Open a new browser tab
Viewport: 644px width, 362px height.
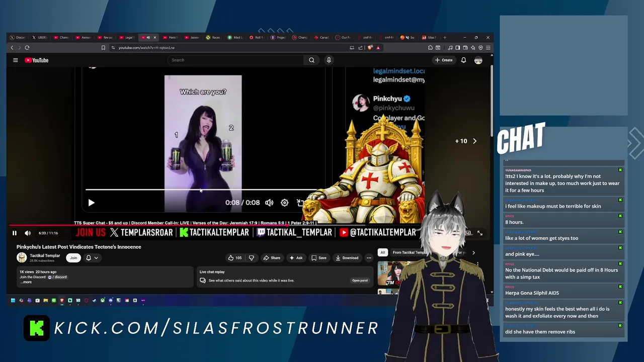coord(445,37)
